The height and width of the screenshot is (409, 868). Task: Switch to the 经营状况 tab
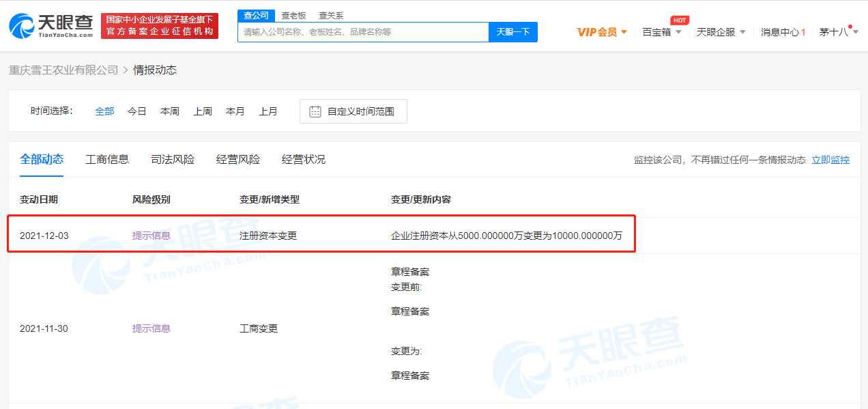304,159
